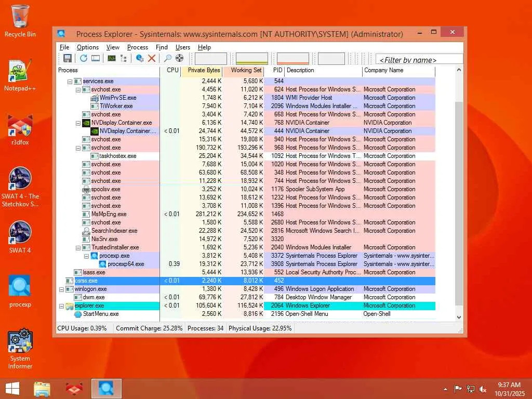Select the Notepad++ desktop shortcut
Image resolution: width=532 pixels, height=399 pixels.
20,75
